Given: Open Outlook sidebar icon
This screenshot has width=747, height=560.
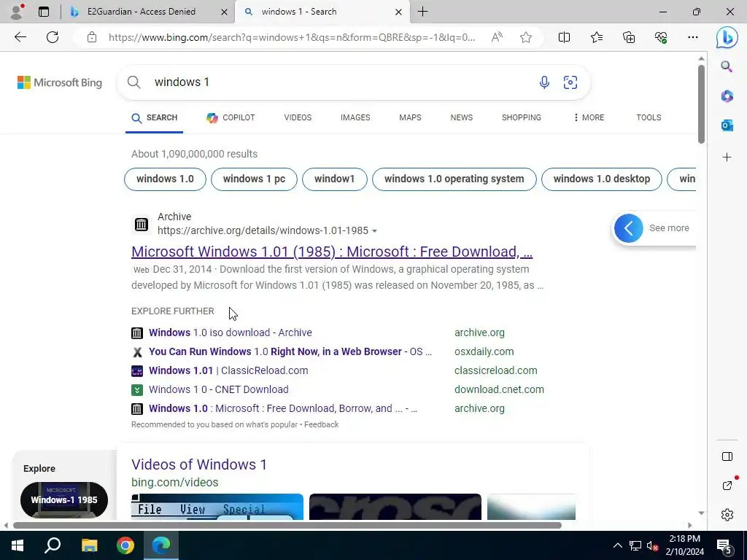Looking at the screenshot, I should [x=727, y=125].
